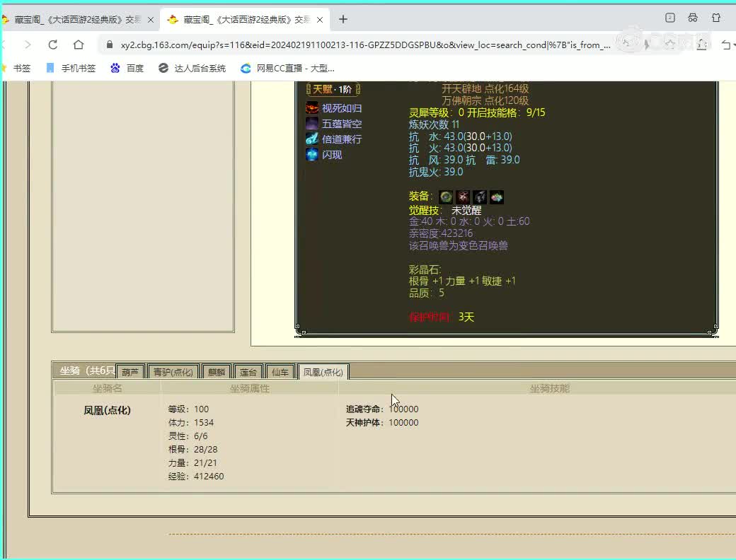Open a new browser tab
This screenshot has width=736, height=560.
point(343,19)
